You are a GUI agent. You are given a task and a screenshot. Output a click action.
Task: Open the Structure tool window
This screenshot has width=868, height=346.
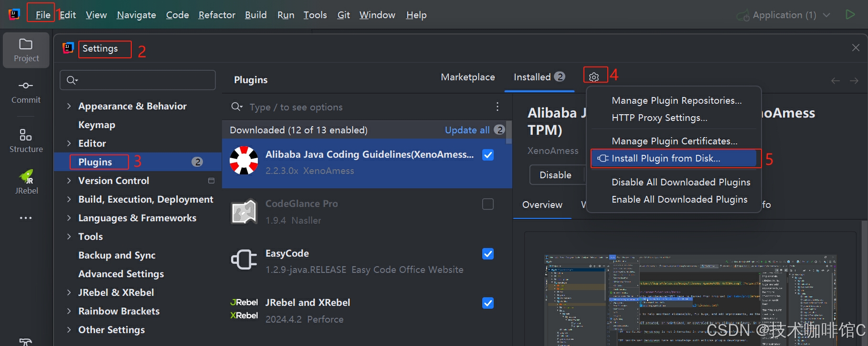(26, 141)
